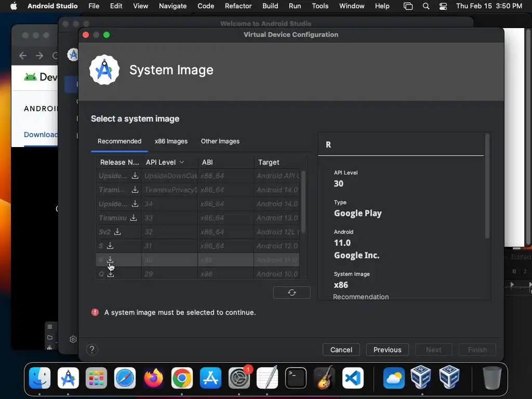The height and width of the screenshot is (399, 532).
Task: Open the Trash in the dock
Action: pyautogui.click(x=492, y=378)
